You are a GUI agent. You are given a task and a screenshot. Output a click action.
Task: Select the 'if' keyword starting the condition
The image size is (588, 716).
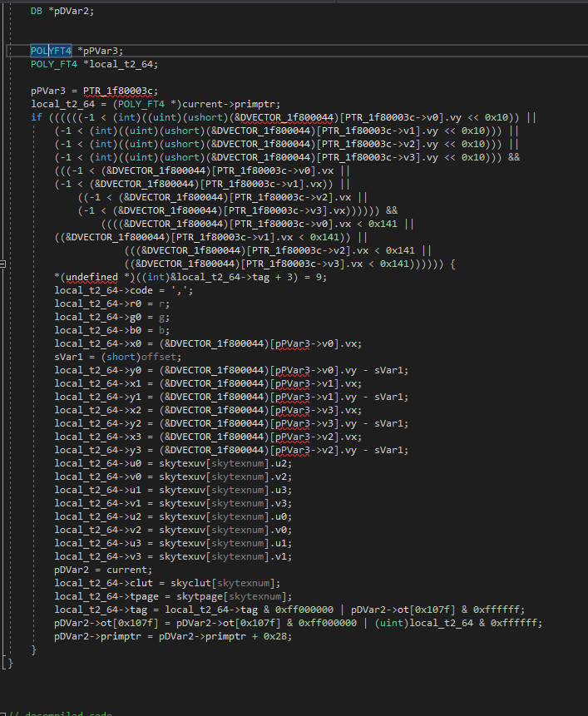point(36,117)
